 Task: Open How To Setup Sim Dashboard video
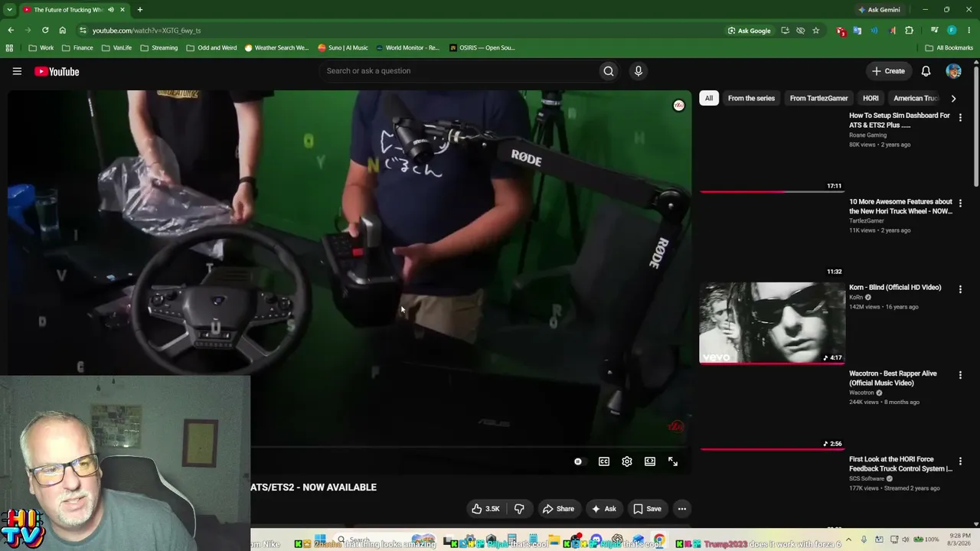pyautogui.click(x=899, y=120)
